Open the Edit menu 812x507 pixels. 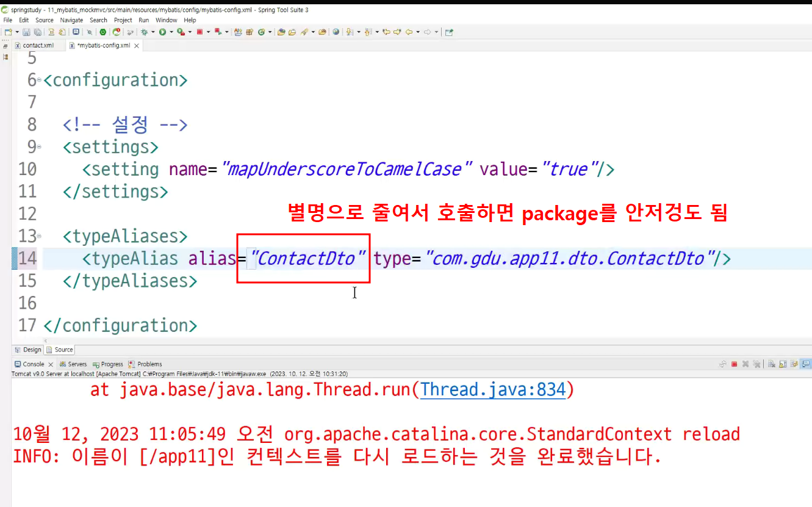coord(24,20)
